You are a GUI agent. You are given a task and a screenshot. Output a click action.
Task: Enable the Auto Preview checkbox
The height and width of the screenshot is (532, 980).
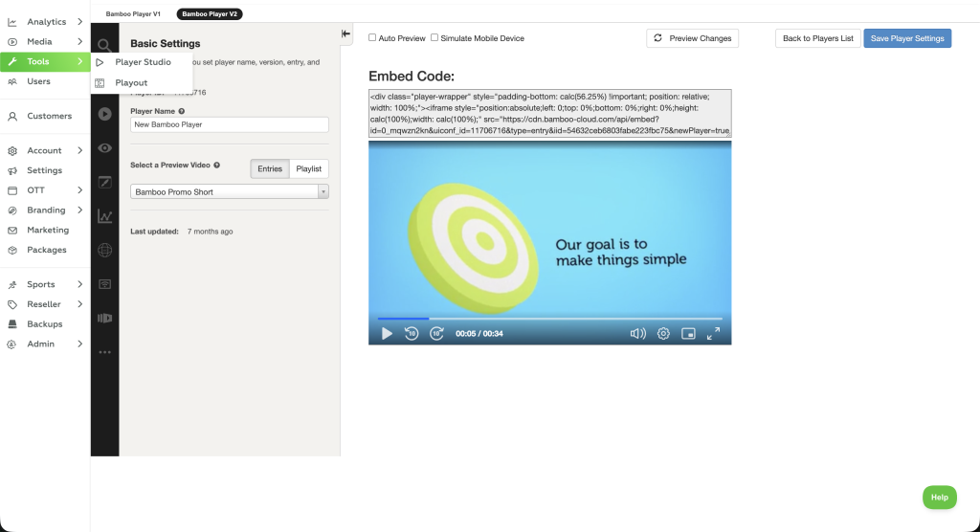coord(373,38)
